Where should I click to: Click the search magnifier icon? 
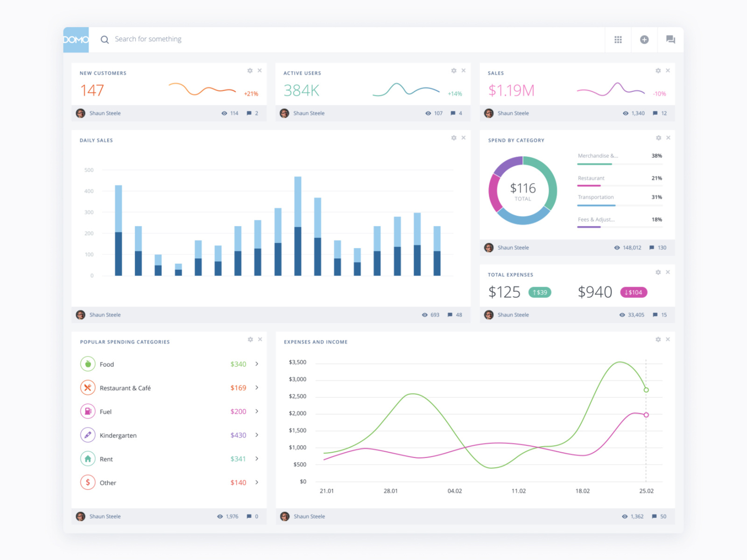point(105,40)
